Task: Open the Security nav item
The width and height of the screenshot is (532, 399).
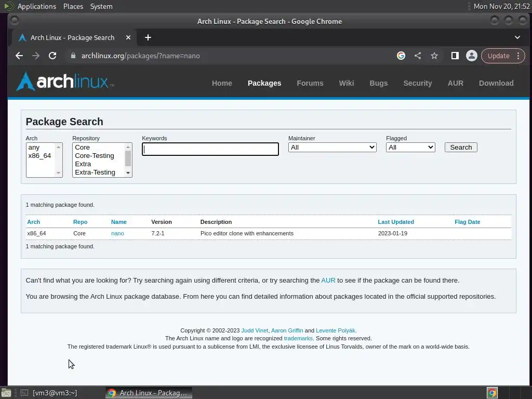Action: [x=418, y=83]
